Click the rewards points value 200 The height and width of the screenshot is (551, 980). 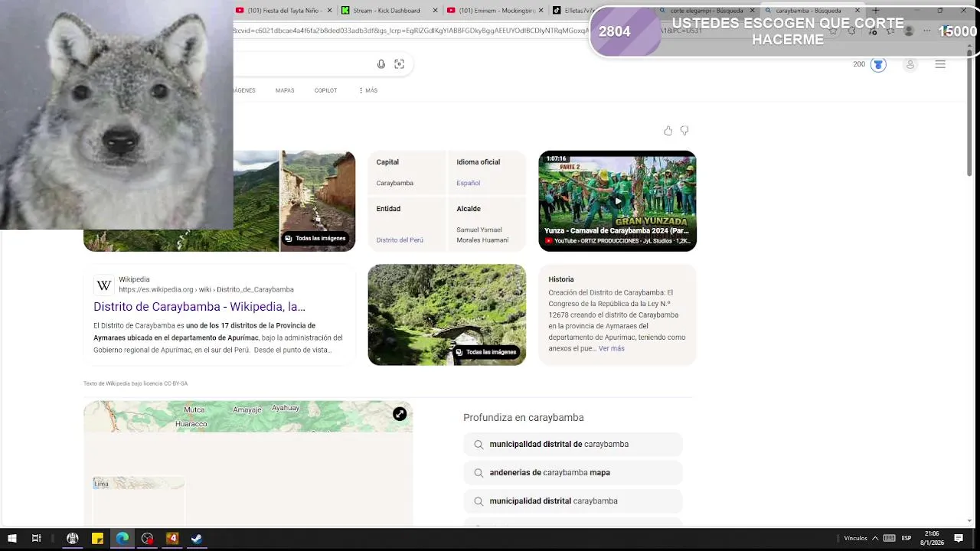[859, 64]
